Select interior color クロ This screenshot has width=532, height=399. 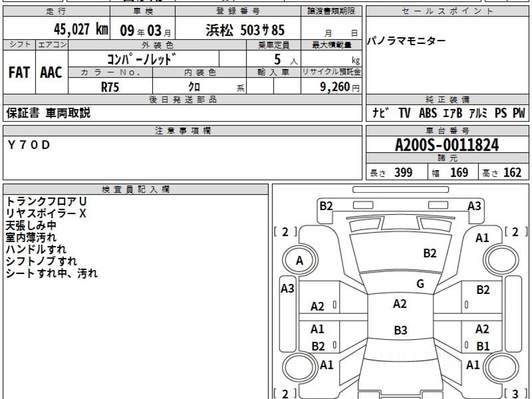(x=195, y=87)
